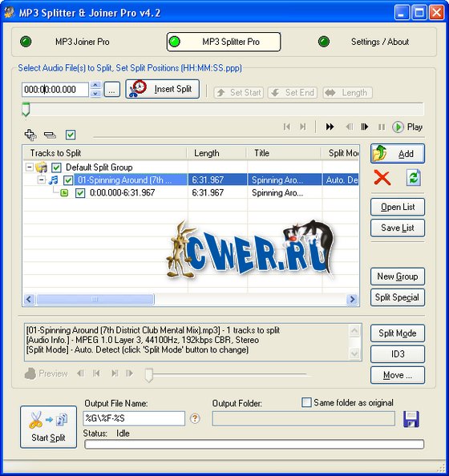449x476 pixels.
Task: Click the pause playback icon
Action: (382, 127)
